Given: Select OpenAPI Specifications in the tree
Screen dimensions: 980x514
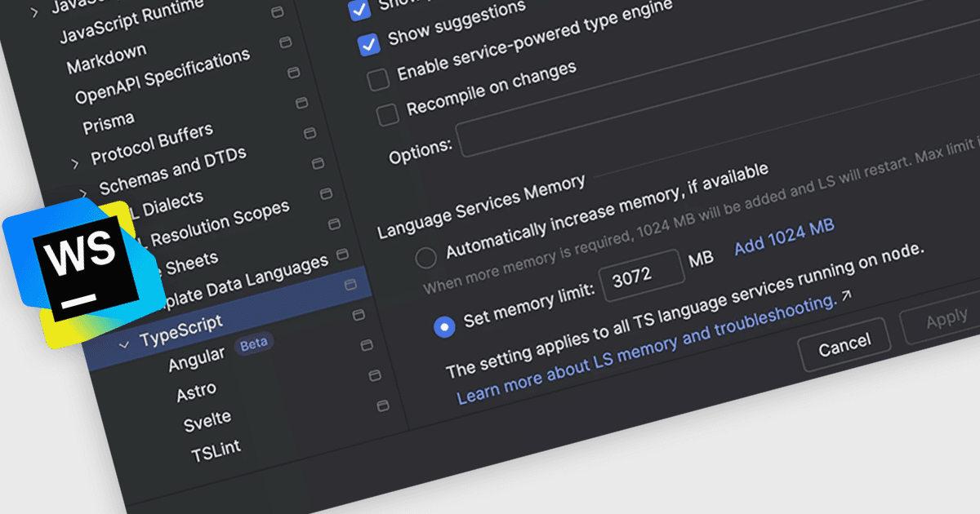Looking at the screenshot, I should tap(163, 78).
